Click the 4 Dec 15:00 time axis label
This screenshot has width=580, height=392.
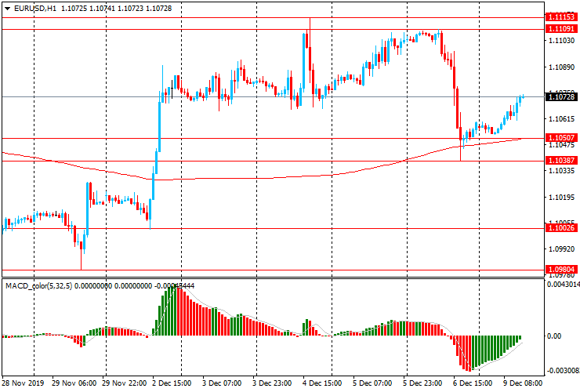[x=322, y=383]
